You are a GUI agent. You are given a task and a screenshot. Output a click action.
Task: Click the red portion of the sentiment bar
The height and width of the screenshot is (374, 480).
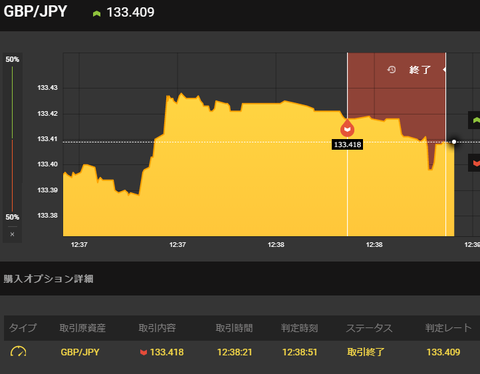coord(12,175)
